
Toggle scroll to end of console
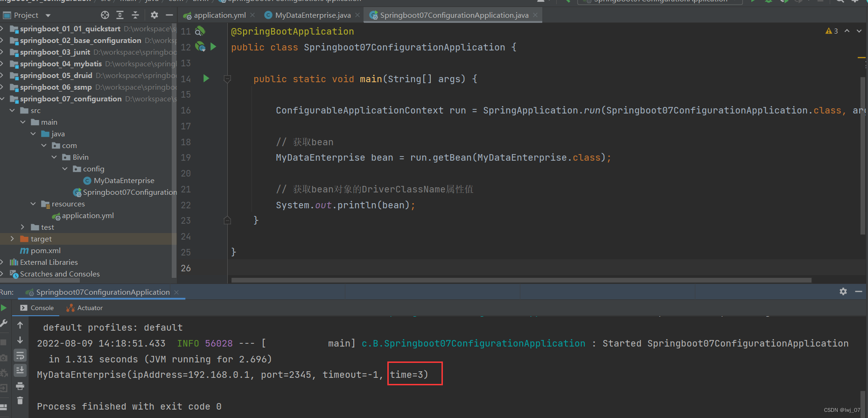(x=20, y=371)
